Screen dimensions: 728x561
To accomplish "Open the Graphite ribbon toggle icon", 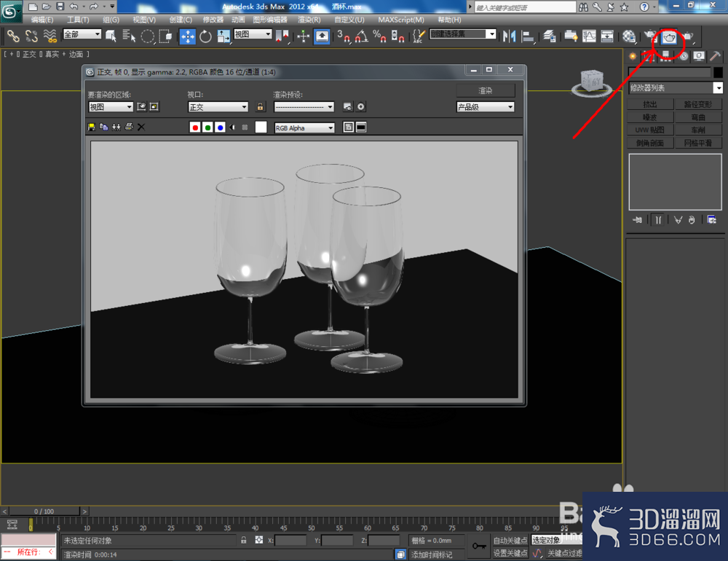I will (x=571, y=36).
